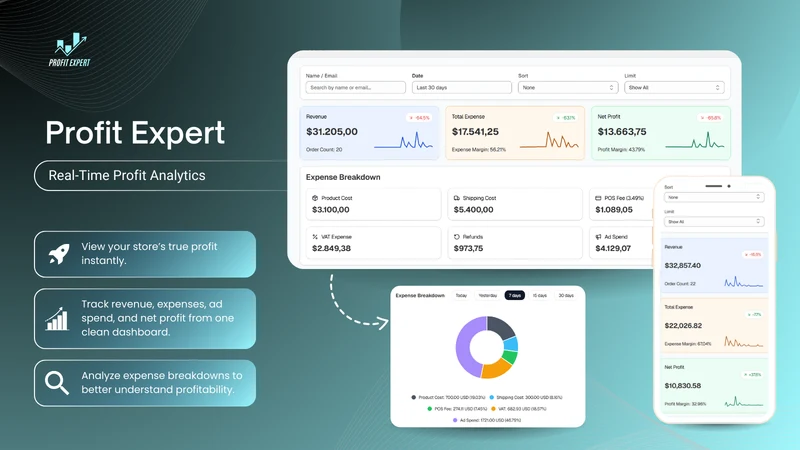Open the Sort None dropdown on the phone

pos(714,197)
